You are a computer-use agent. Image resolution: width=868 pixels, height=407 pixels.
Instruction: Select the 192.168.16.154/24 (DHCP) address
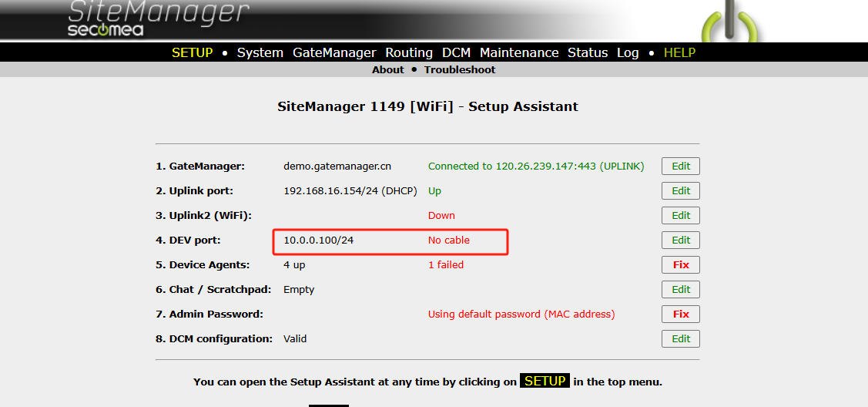click(350, 190)
